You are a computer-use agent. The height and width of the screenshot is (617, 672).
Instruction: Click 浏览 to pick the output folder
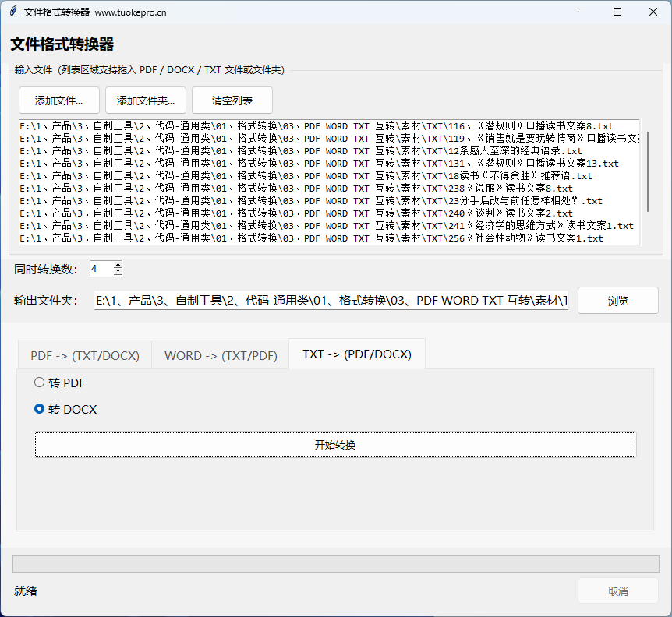coord(617,301)
